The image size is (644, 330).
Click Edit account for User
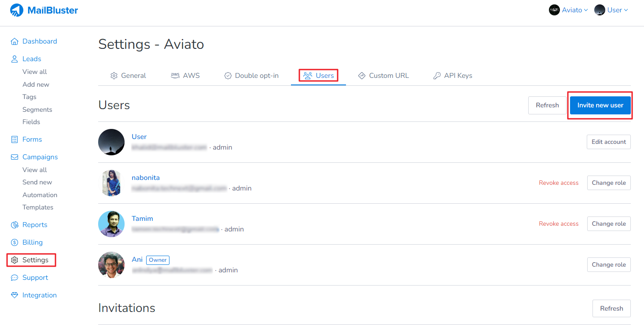click(608, 142)
